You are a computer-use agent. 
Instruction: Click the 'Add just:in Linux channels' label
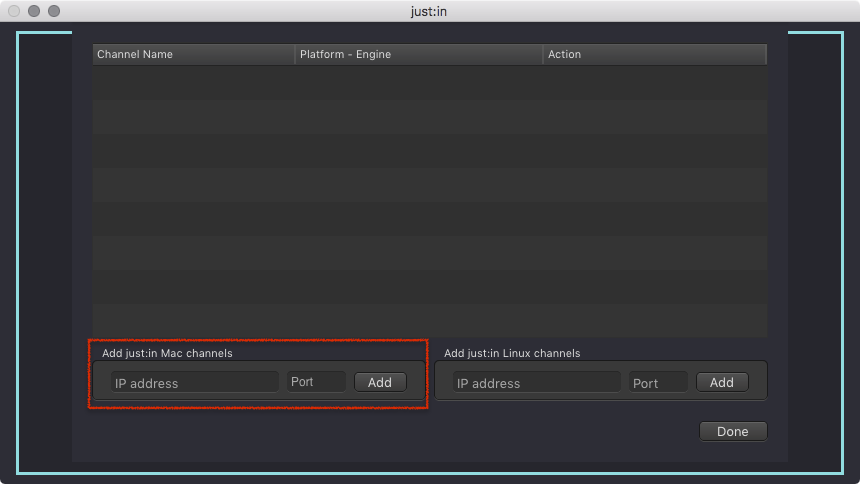click(512, 353)
